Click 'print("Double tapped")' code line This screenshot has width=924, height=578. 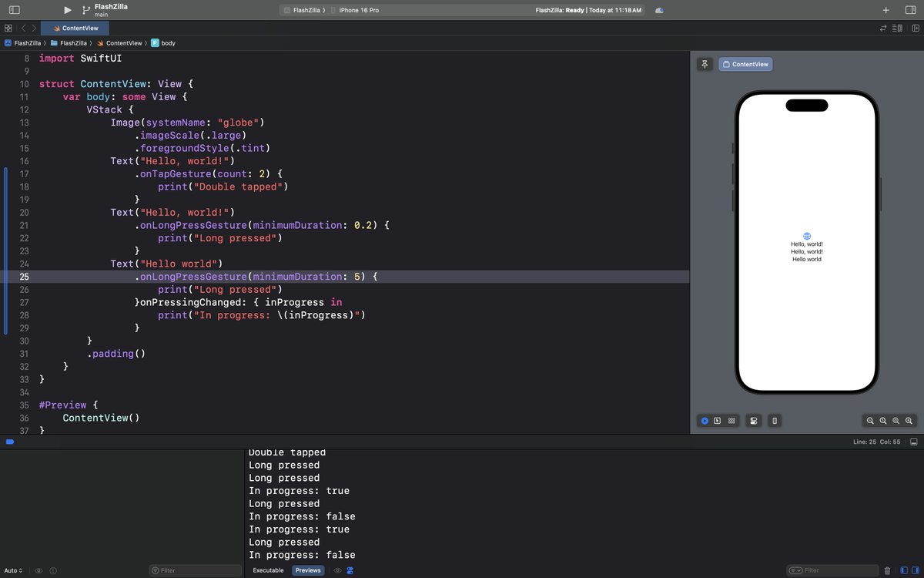click(x=223, y=187)
